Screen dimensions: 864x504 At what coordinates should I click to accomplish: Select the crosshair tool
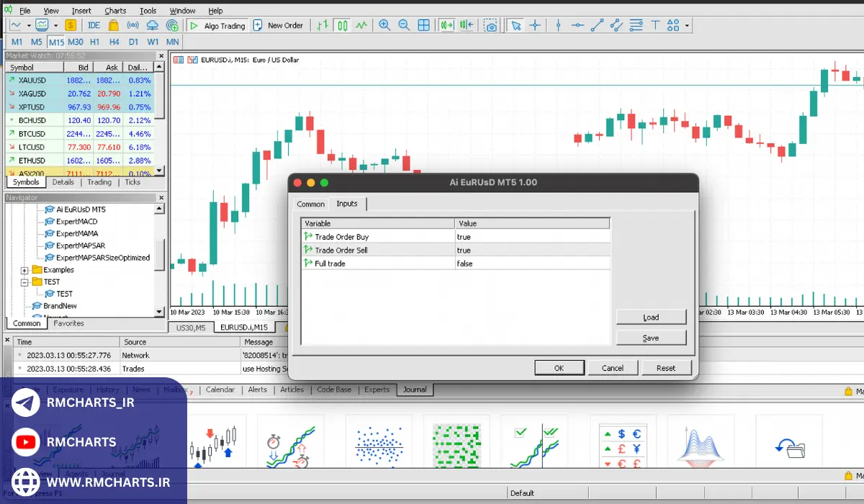[x=535, y=25]
